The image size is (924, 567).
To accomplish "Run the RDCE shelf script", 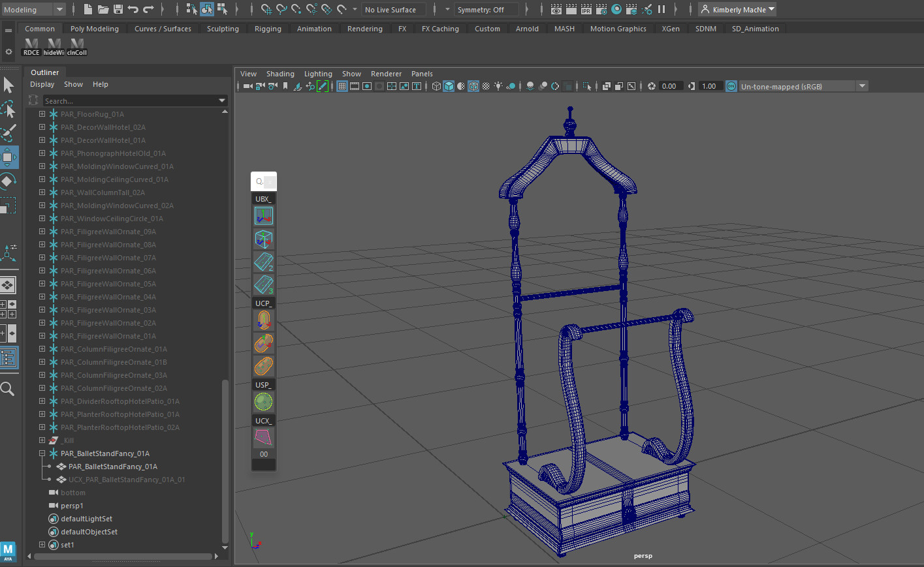I will [x=31, y=47].
